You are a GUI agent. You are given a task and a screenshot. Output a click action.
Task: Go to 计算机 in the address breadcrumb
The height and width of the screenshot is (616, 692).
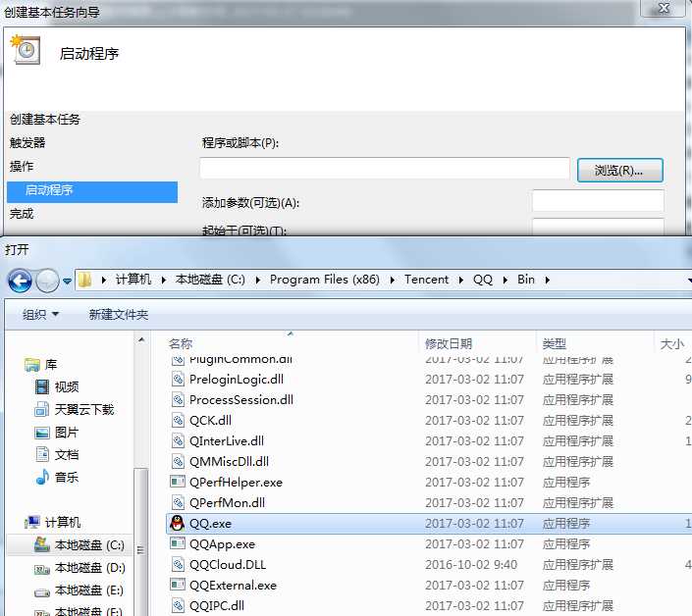pyautogui.click(x=133, y=280)
